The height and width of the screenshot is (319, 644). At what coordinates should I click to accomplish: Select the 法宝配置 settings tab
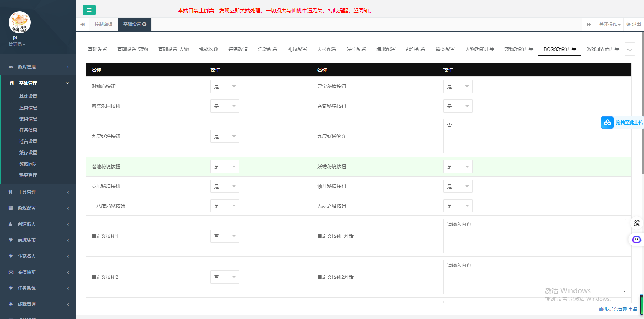356,49
